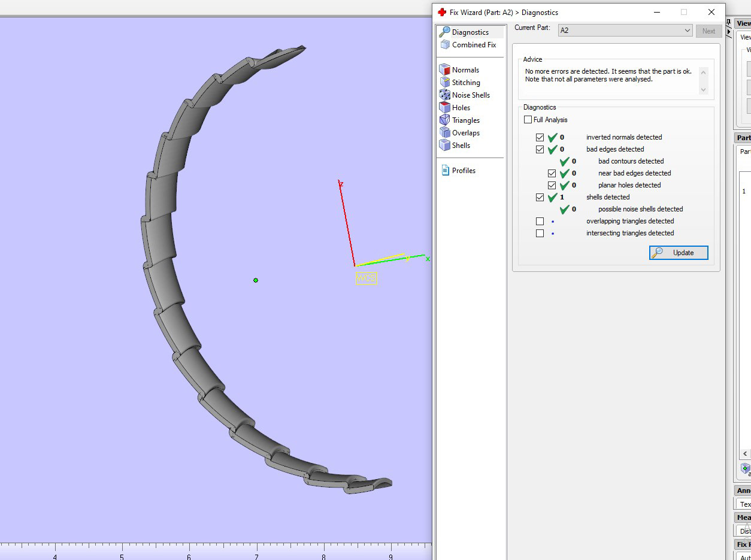Click the WCS label in the viewport

[366, 278]
